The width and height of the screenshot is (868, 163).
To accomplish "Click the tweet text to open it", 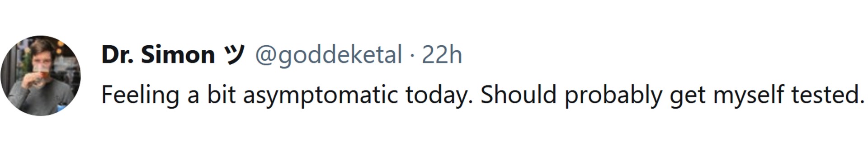I will [483, 96].
